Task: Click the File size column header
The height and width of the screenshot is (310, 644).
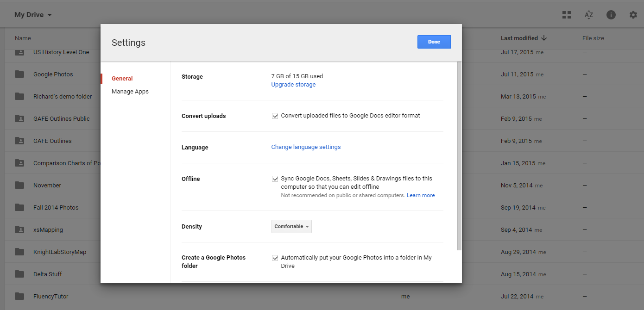Action: (x=593, y=38)
